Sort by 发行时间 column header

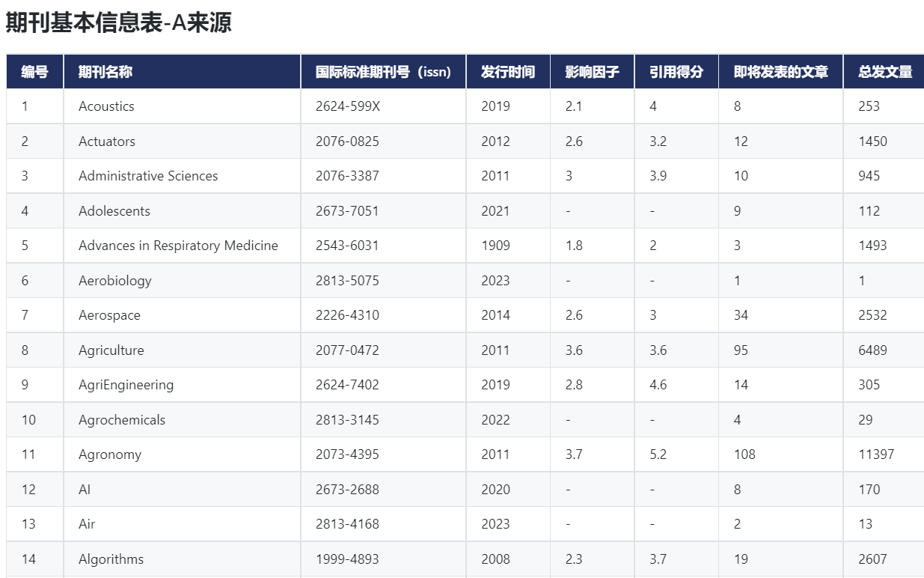508,72
